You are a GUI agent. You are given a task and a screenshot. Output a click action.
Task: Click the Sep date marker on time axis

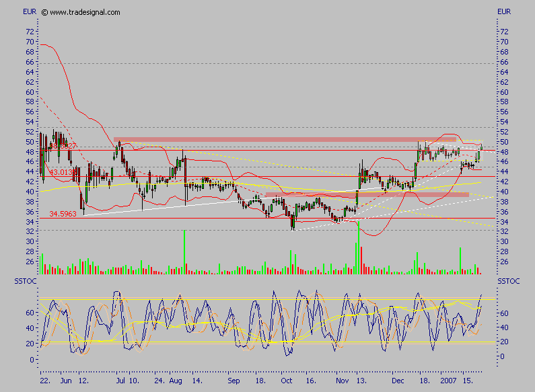click(234, 381)
